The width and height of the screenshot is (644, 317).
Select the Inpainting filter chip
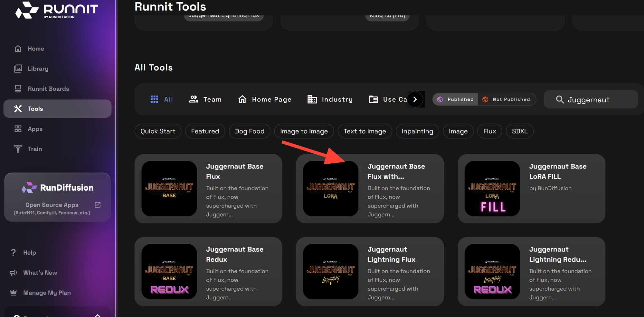tap(417, 131)
